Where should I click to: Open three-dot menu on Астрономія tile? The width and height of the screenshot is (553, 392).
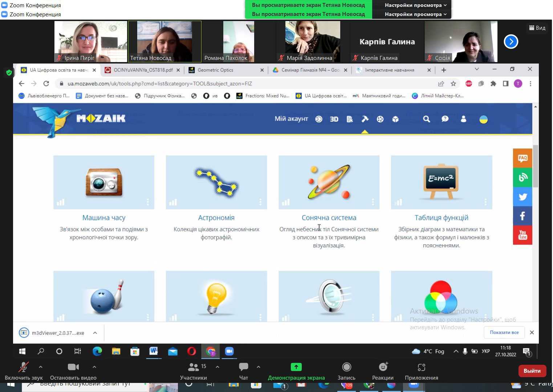pyautogui.click(x=260, y=202)
